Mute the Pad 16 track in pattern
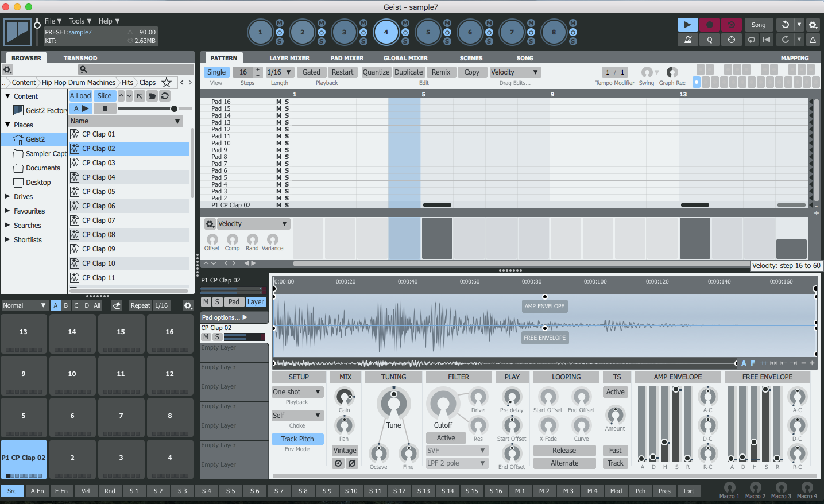Viewport: 824px width, 504px height. (x=279, y=102)
